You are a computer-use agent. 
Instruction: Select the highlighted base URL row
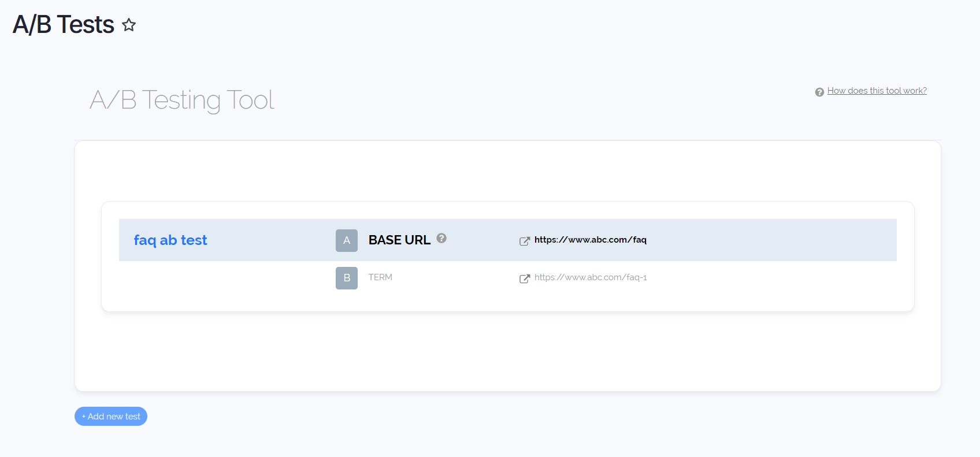click(x=508, y=240)
